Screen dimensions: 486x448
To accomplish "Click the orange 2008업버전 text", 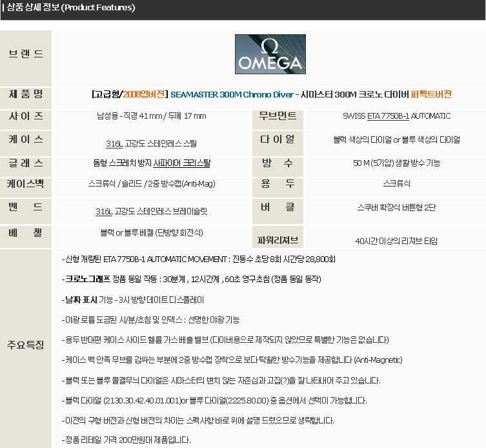I will 145,94.
